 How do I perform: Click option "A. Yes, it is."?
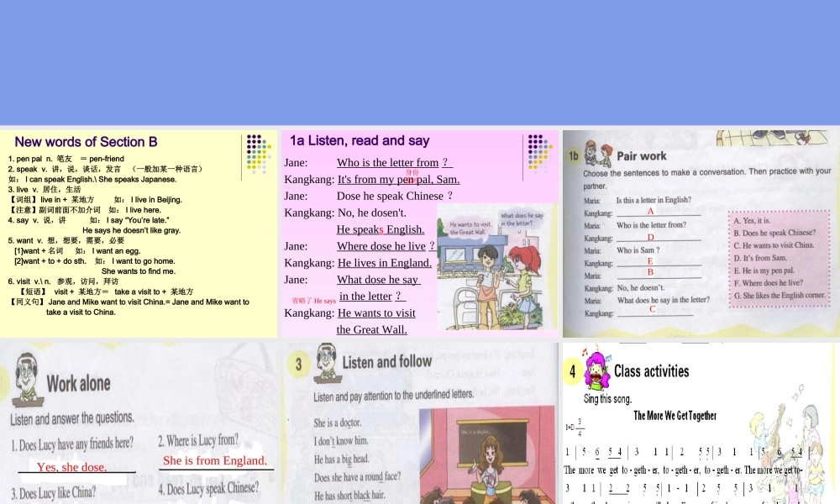click(x=752, y=221)
